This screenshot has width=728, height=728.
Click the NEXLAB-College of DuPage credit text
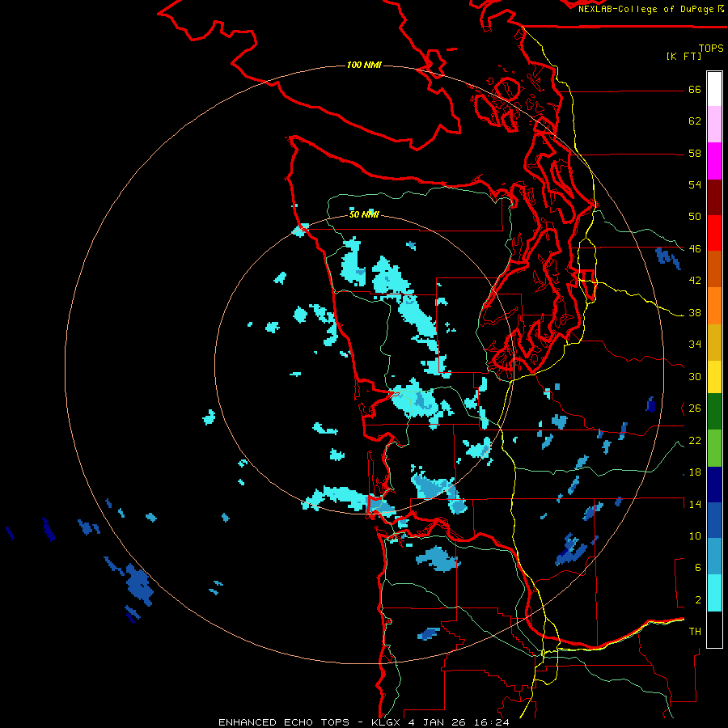click(x=645, y=9)
